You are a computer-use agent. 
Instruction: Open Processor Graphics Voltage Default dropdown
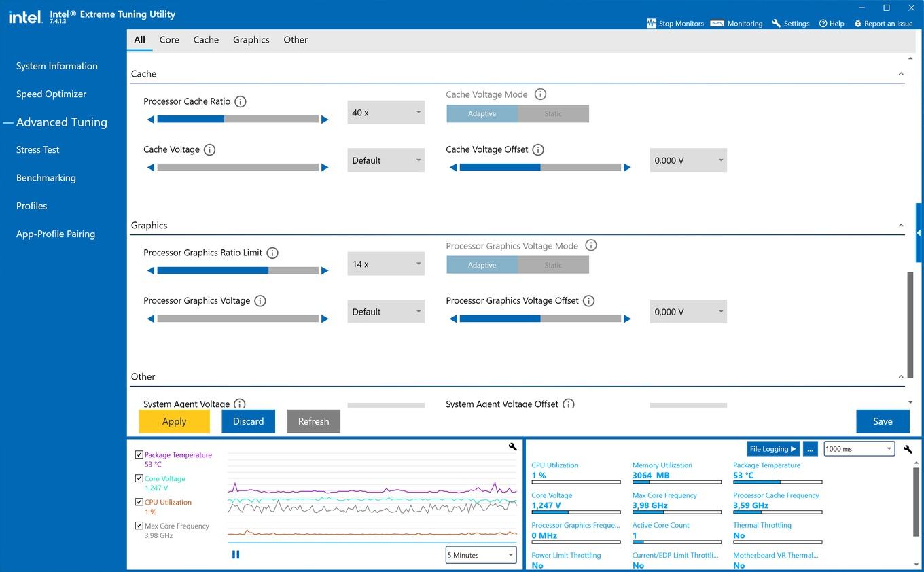pyautogui.click(x=386, y=312)
